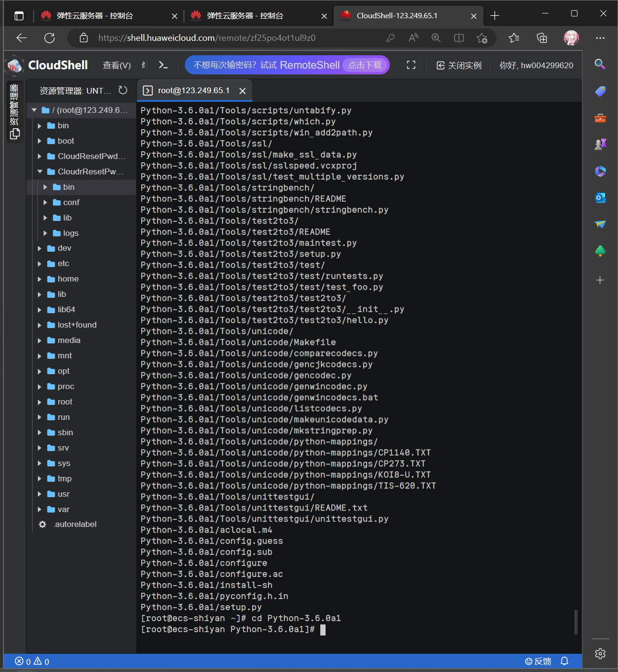The image size is (618, 672).
Task: Click the terminal vertical scrollbar thumb
Action: (576, 622)
